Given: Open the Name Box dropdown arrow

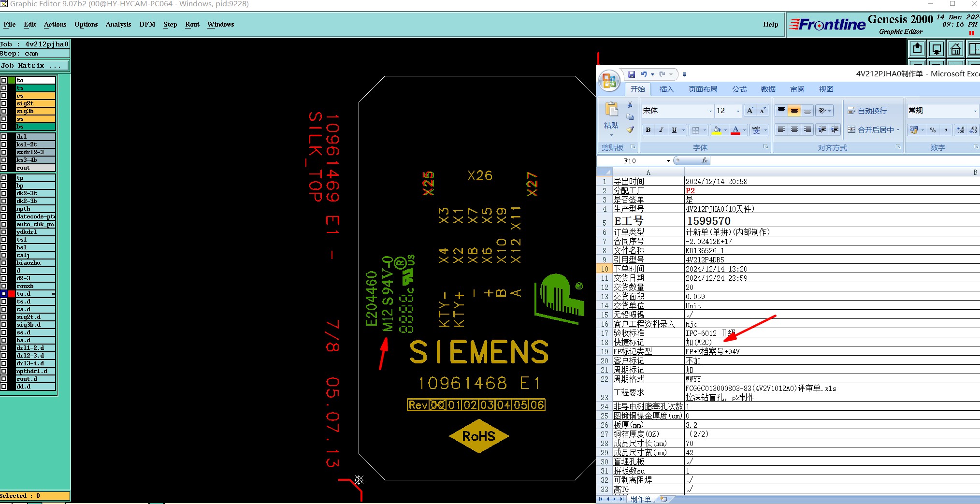Looking at the screenshot, I should [x=668, y=160].
